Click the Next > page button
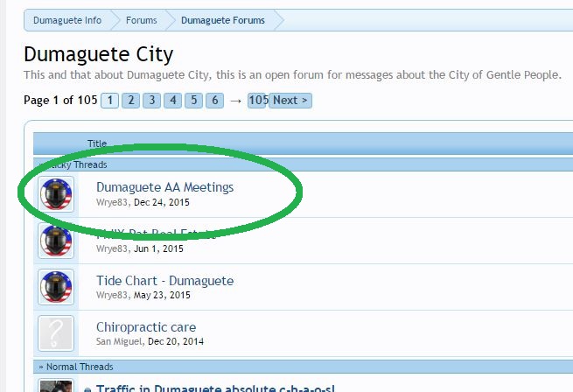 (290, 101)
